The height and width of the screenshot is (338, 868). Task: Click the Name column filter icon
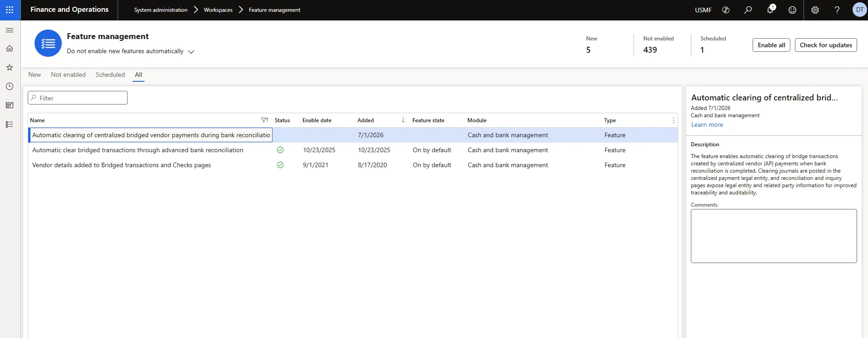[x=265, y=120]
